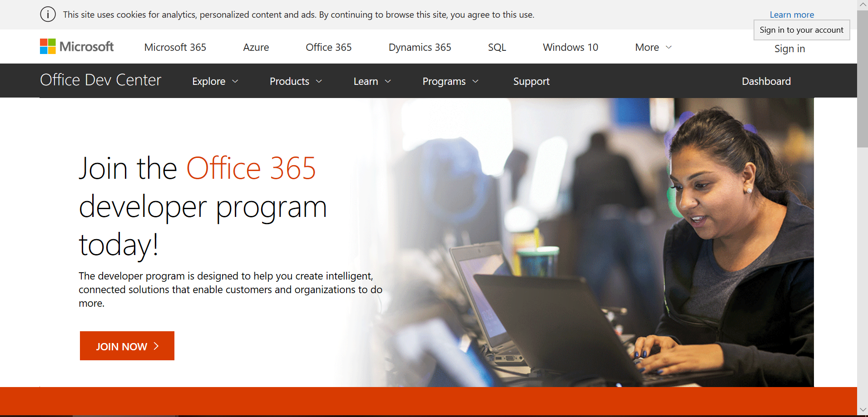Go to the Windows 10 page
Image resolution: width=868 pixels, height=417 pixels.
pos(570,47)
